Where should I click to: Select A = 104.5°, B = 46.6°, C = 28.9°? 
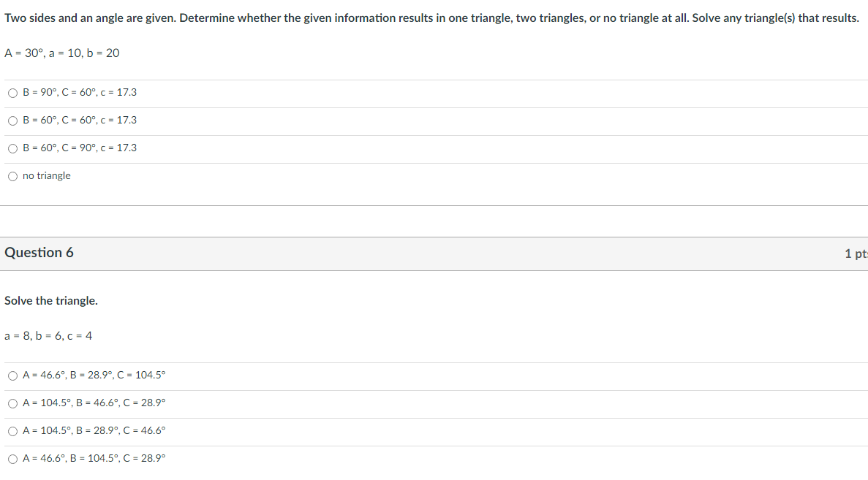click(13, 403)
